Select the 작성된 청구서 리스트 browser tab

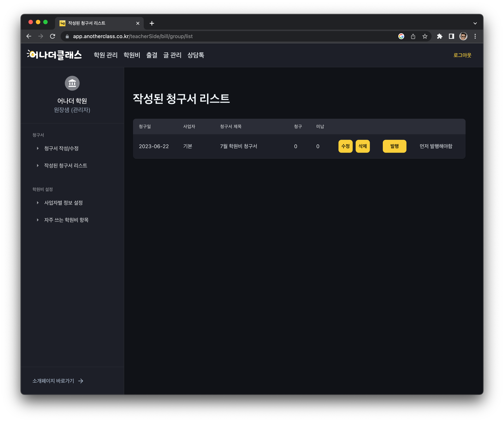coord(100,23)
